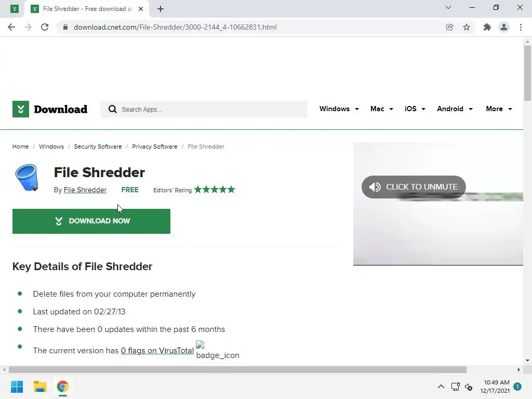Image resolution: width=532 pixels, height=399 pixels.
Task: Open the File Shredder publisher link
Action: pyautogui.click(x=85, y=190)
